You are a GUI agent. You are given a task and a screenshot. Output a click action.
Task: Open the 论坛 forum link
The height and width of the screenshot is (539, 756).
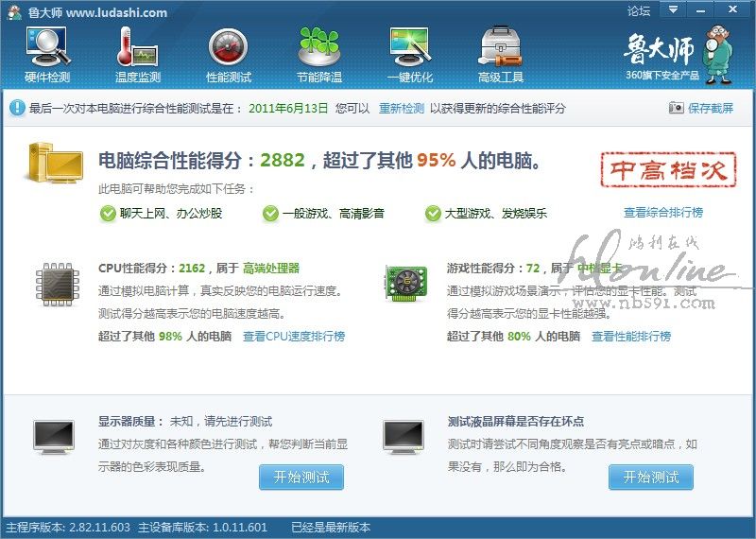639,10
